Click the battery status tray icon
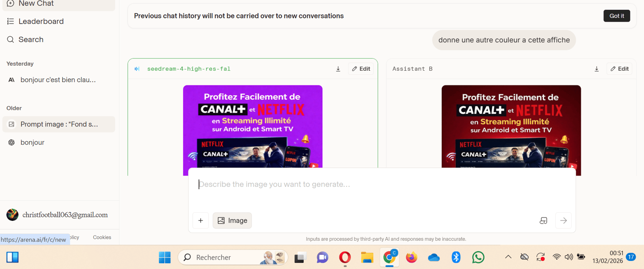The width and height of the screenshot is (644, 269). 581,257
